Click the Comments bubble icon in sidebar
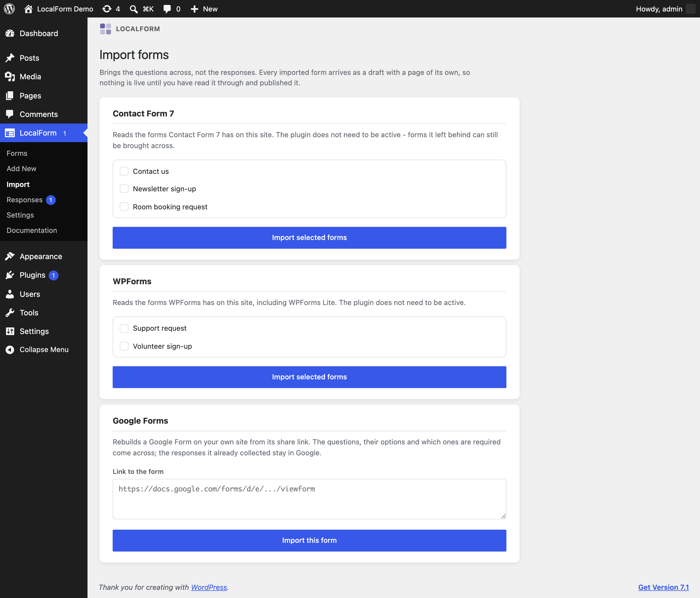Image resolution: width=700 pixels, height=598 pixels. pyautogui.click(x=10, y=114)
